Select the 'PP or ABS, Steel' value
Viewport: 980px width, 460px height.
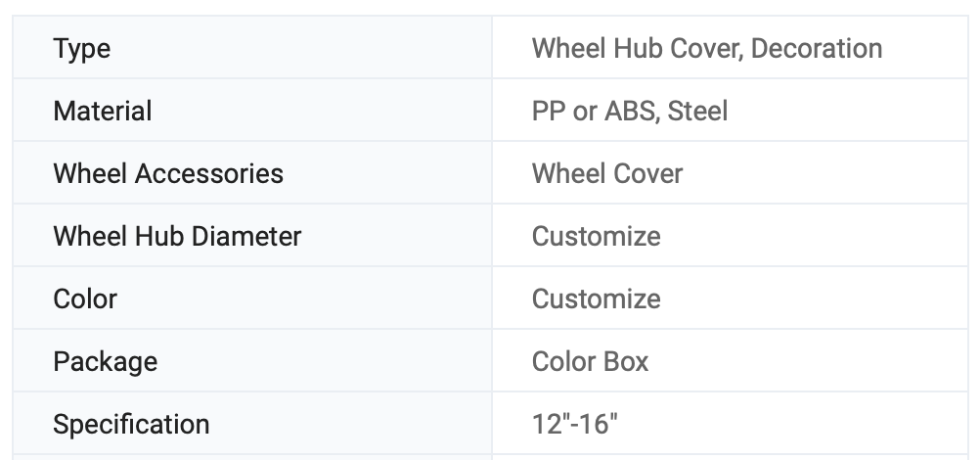[x=629, y=111]
